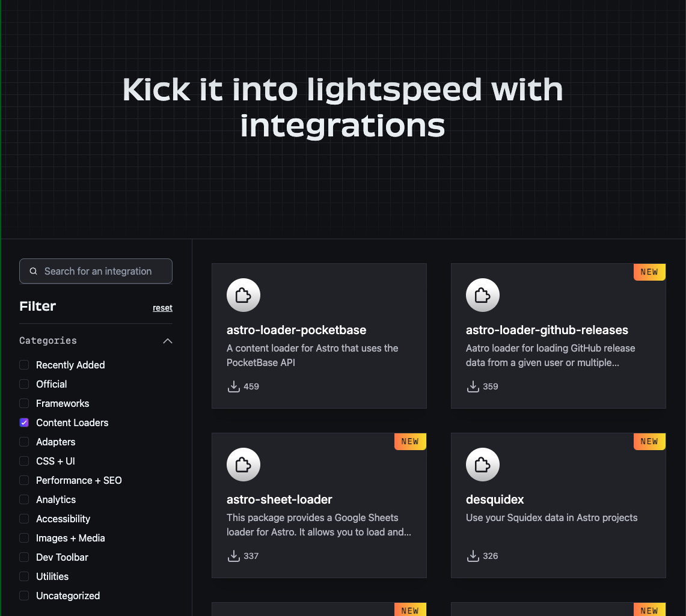686x616 pixels.
Task: Click the astro-sheet-loader puzzle icon
Action: click(x=243, y=465)
